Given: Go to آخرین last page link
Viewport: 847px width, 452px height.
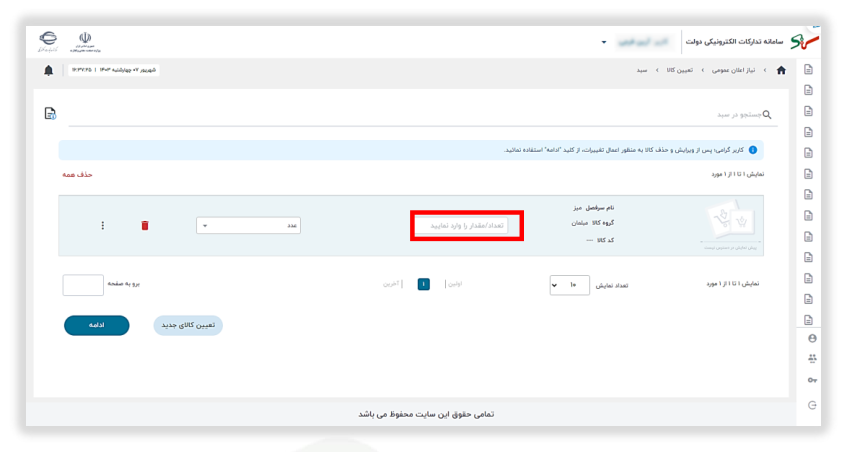Looking at the screenshot, I should [391, 284].
